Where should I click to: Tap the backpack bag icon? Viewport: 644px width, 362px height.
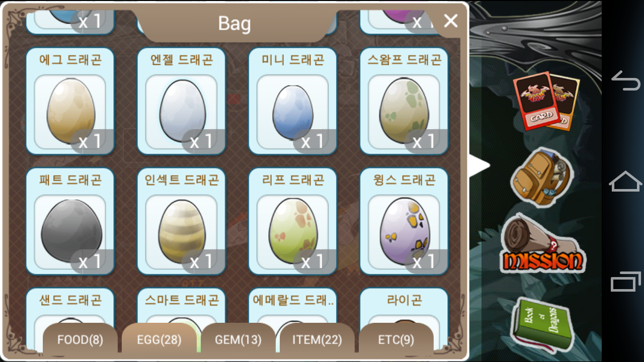(541, 176)
